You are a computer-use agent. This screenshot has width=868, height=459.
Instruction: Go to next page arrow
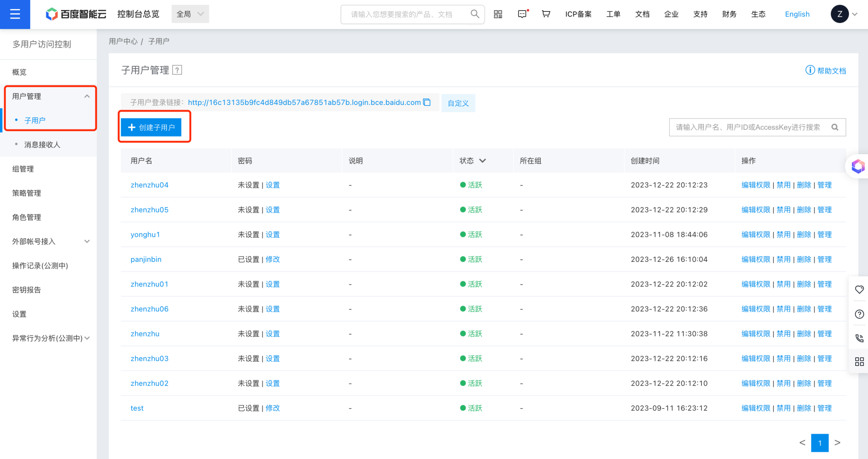(837, 443)
